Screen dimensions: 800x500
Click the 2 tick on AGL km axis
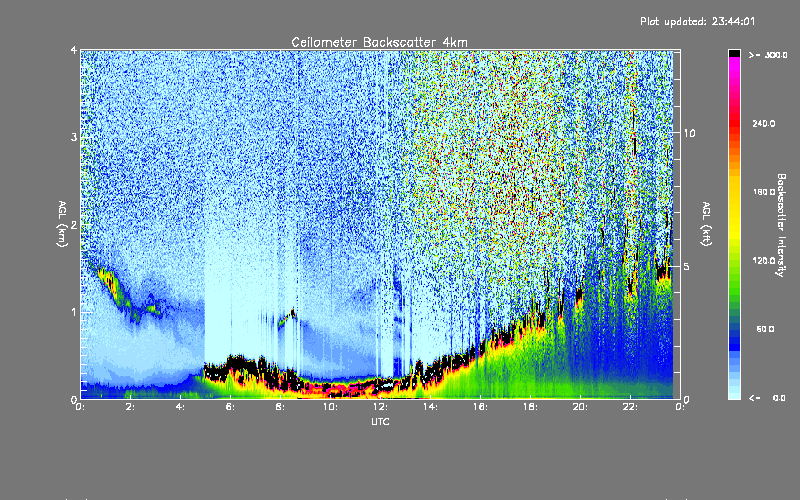[74, 225]
